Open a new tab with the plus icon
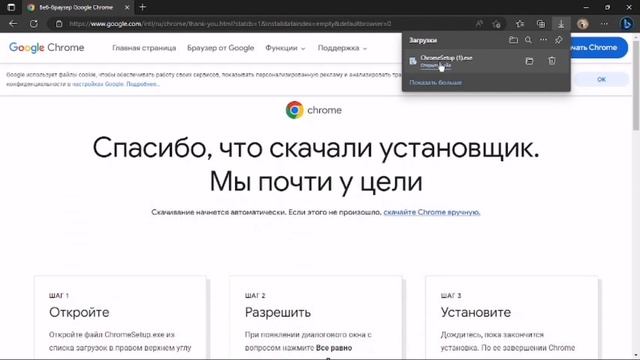Screen dimensions: 640x360 pyautogui.click(x=142, y=7)
